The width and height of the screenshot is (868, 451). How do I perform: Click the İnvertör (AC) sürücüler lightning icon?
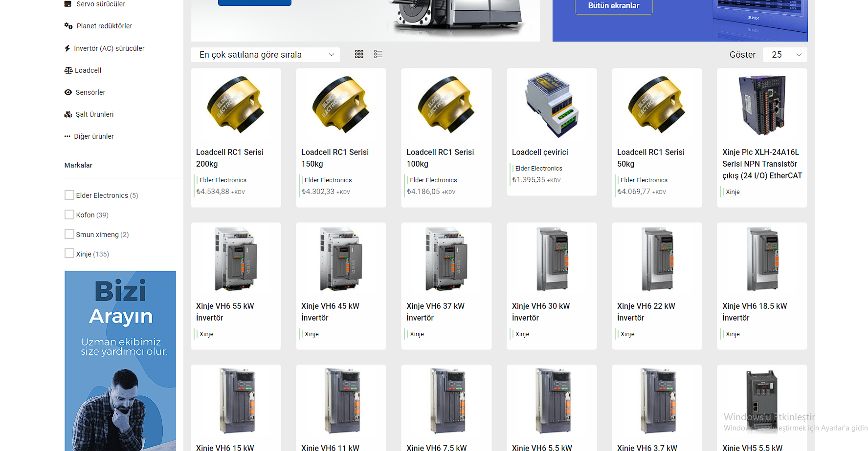pyautogui.click(x=67, y=48)
